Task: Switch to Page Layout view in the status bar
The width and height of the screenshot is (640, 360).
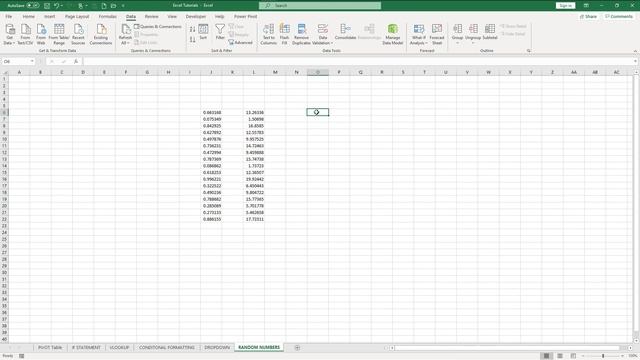Action: point(560,356)
